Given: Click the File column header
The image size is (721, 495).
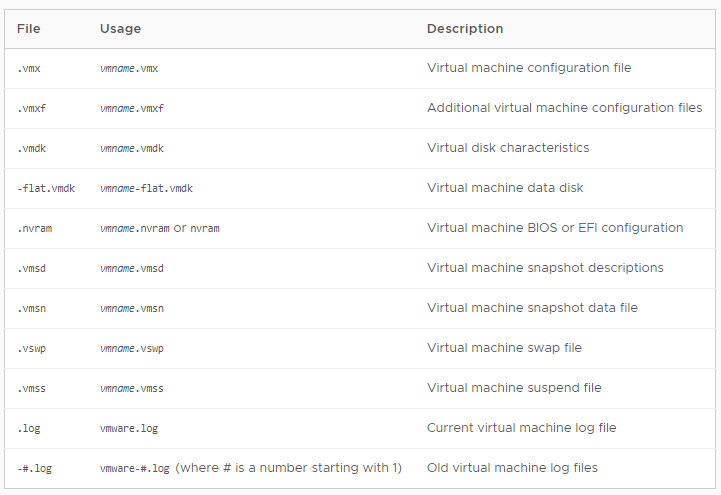Looking at the screenshot, I should click(x=29, y=28).
